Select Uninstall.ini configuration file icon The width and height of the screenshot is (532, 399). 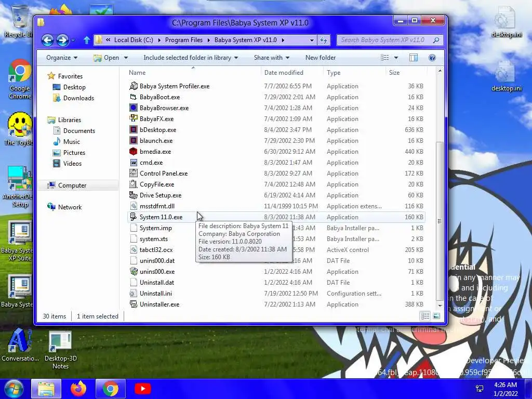point(134,294)
